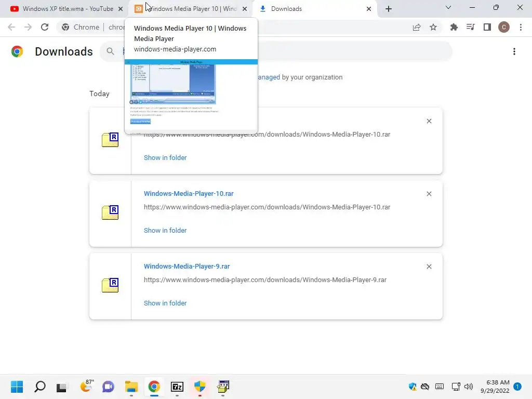Click the search downloads magnifier icon
Image resolution: width=532 pixels, height=399 pixels.
110,51
